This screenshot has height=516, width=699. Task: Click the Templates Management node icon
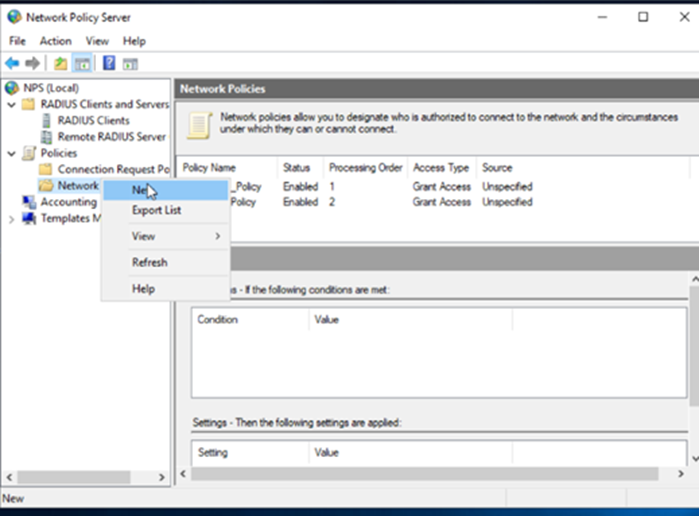pos(29,219)
